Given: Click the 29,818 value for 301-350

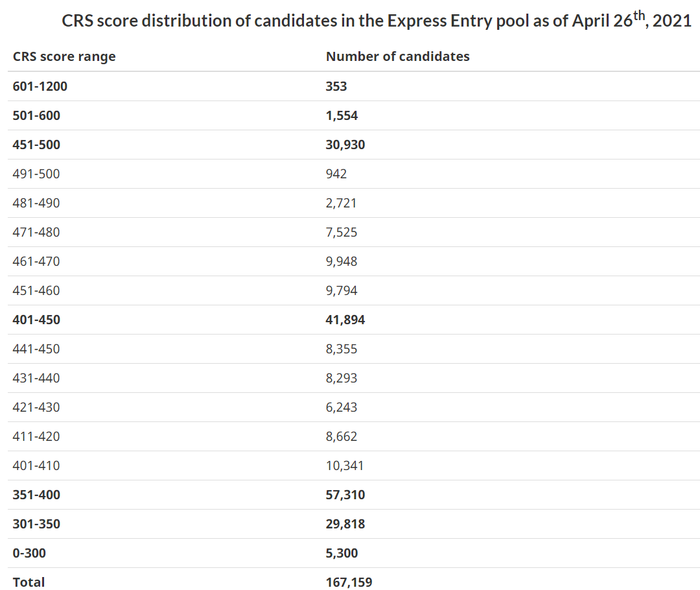Looking at the screenshot, I should 345,524.
